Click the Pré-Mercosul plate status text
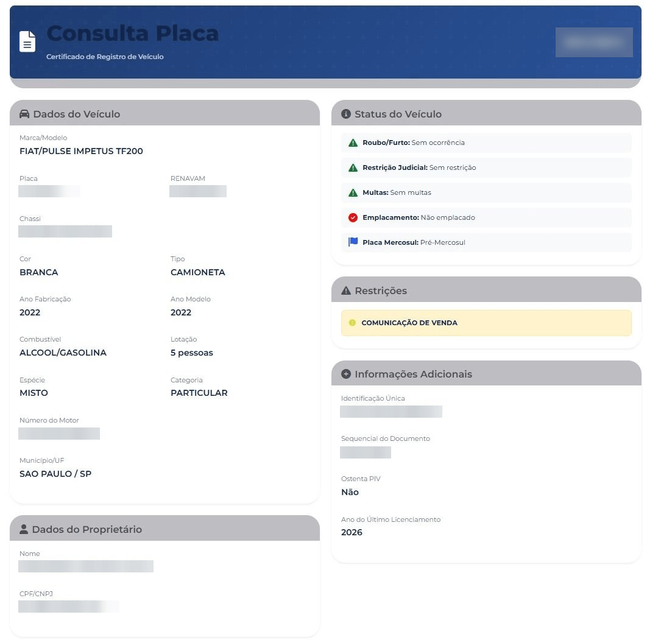 pyautogui.click(x=443, y=242)
